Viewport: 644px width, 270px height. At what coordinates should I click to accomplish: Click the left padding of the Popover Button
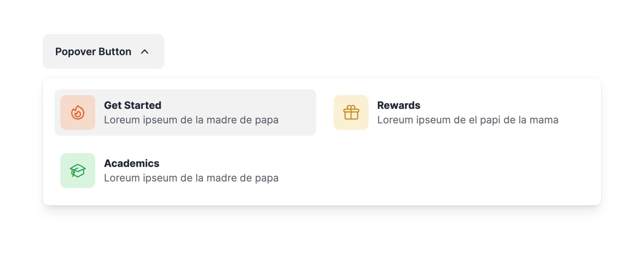coord(49,52)
